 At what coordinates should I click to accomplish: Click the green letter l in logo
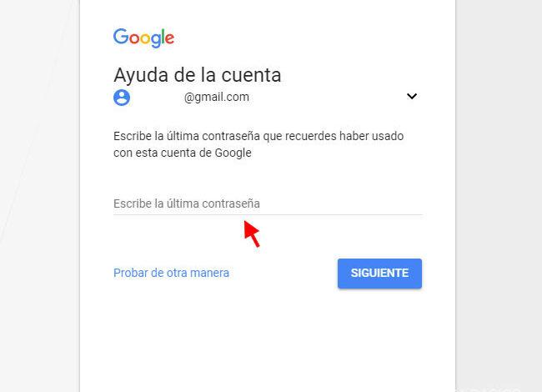(163, 37)
